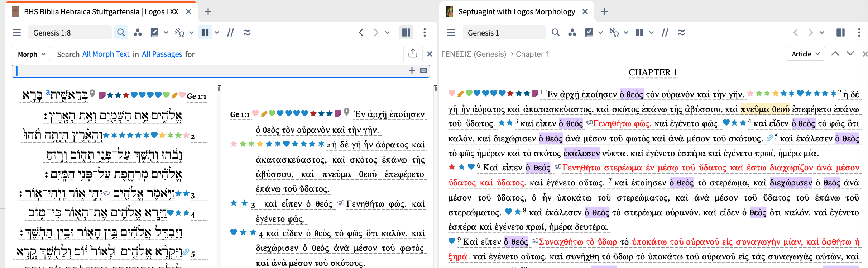Click the double-slash text comparison icon in BHS panel

(x=231, y=33)
